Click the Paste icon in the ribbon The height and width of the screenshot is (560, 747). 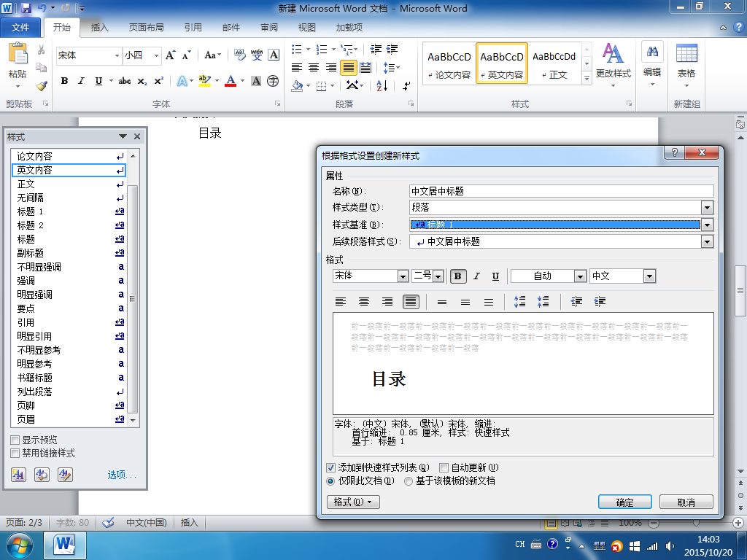click(x=18, y=54)
